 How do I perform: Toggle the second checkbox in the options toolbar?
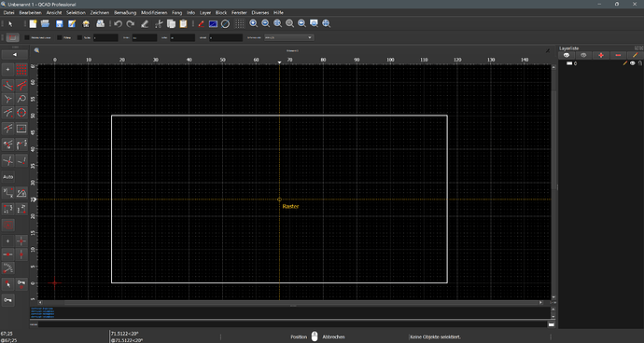(59, 37)
